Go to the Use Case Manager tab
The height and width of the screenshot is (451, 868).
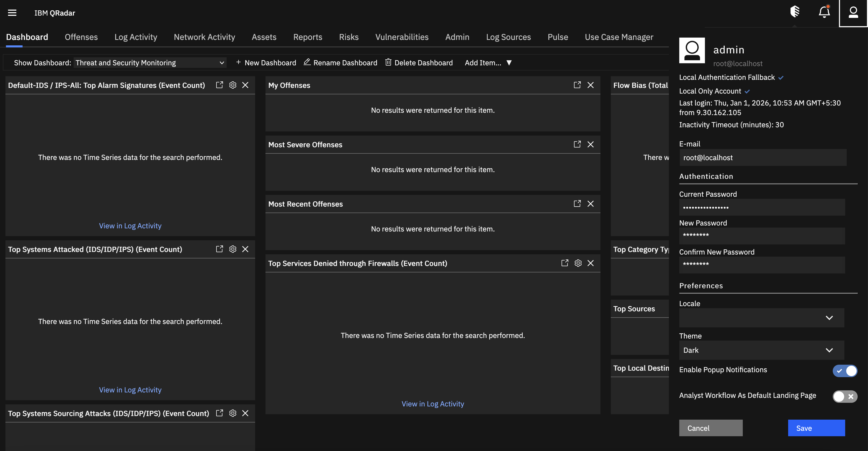click(x=619, y=37)
